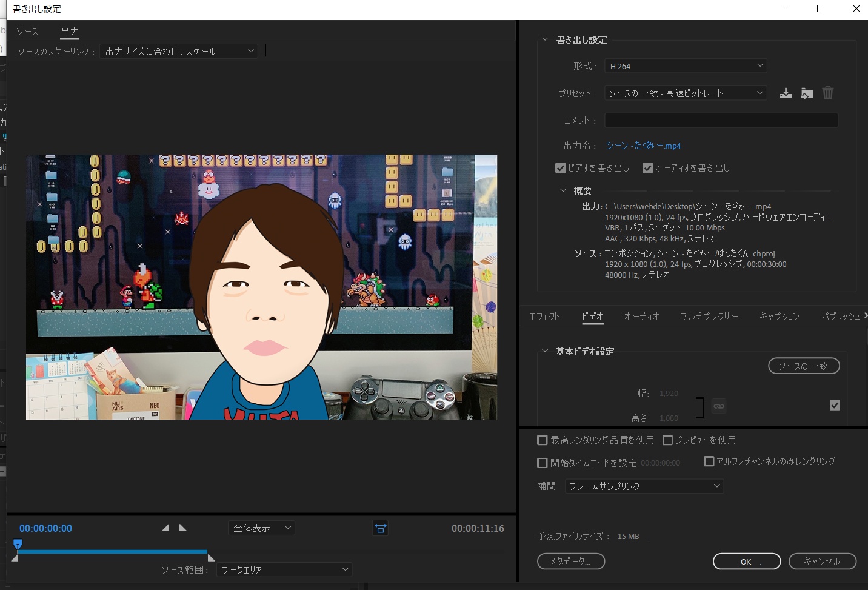Click tabs overflow arrow after パブリッシュ
The width and height of the screenshot is (868, 590).
(865, 315)
